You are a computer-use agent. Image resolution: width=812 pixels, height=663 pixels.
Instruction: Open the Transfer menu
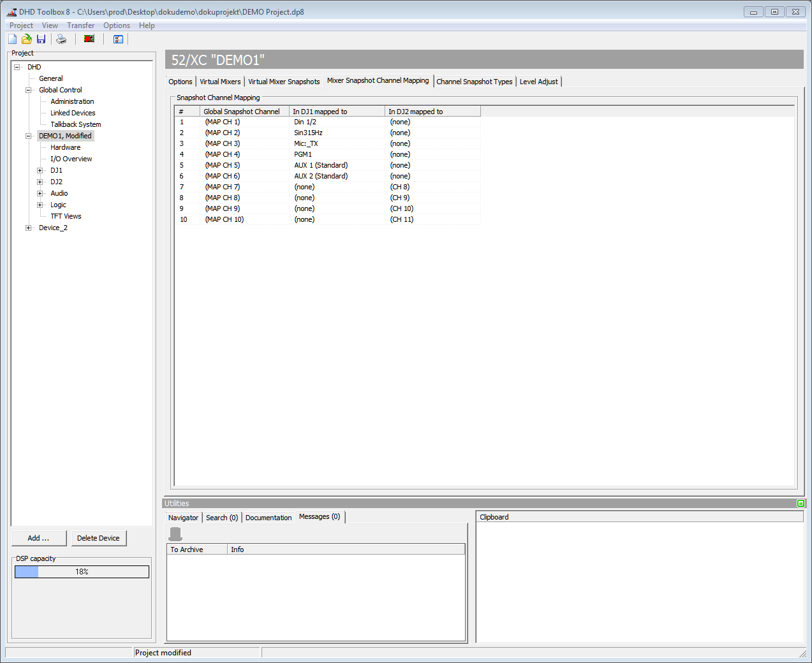80,25
